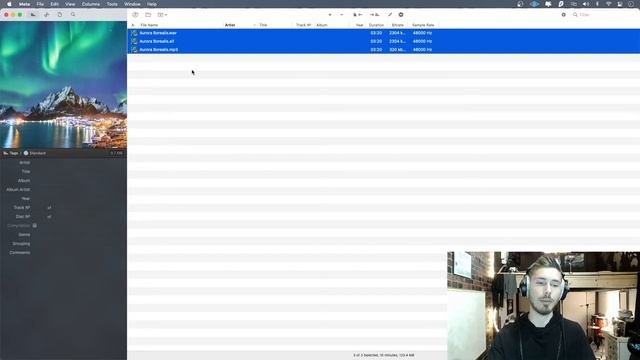Screen dimensions: 640x360
Task: Toggle the Compilation checkbox
Action: [x=35, y=226]
